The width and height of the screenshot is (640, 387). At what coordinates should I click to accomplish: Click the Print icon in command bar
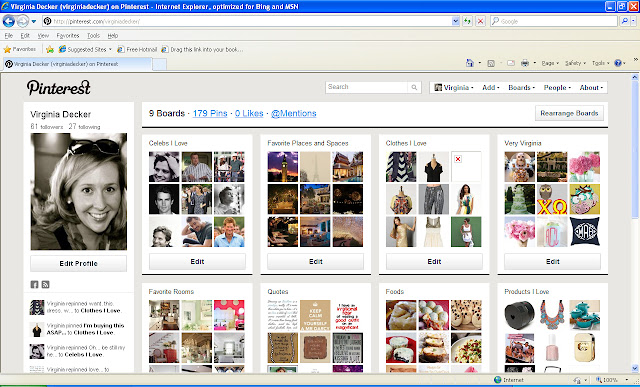[x=525, y=63]
